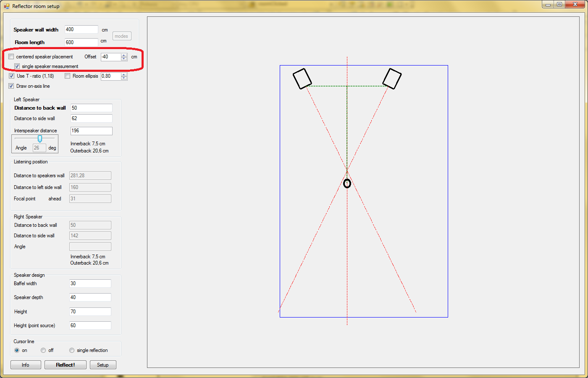Click the Speaker wall width field
Image resolution: width=588 pixels, height=378 pixels.
tap(81, 30)
